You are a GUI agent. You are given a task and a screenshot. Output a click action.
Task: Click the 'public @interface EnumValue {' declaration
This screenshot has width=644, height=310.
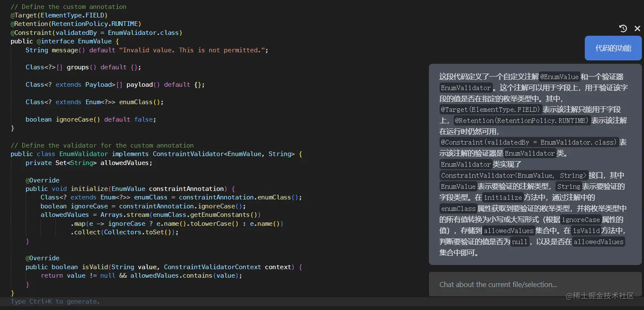coord(65,41)
